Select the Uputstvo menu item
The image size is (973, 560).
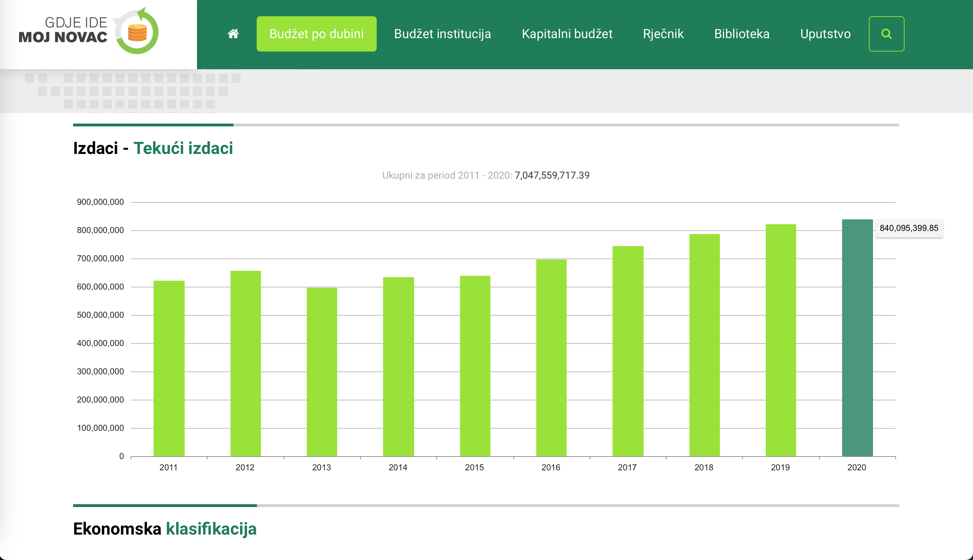point(825,34)
